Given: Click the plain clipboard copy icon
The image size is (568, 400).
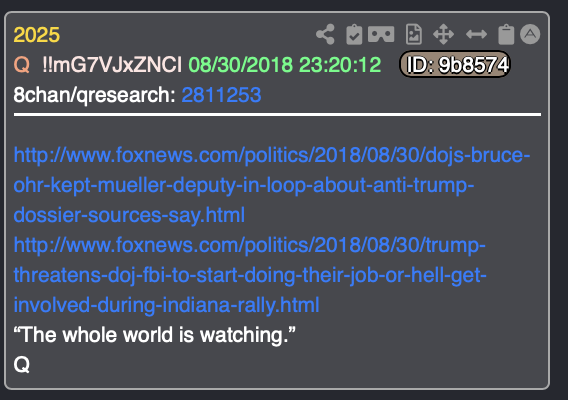Looking at the screenshot, I should pyautogui.click(x=506, y=34).
